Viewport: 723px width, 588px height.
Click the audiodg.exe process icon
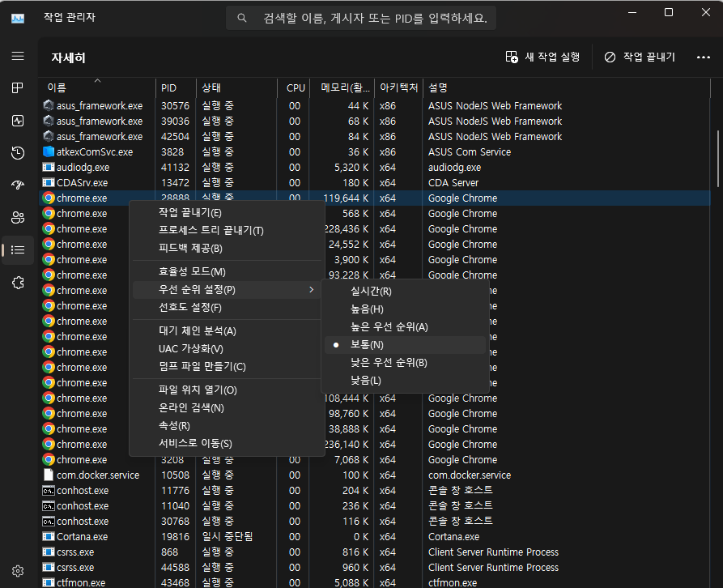[x=49, y=167]
